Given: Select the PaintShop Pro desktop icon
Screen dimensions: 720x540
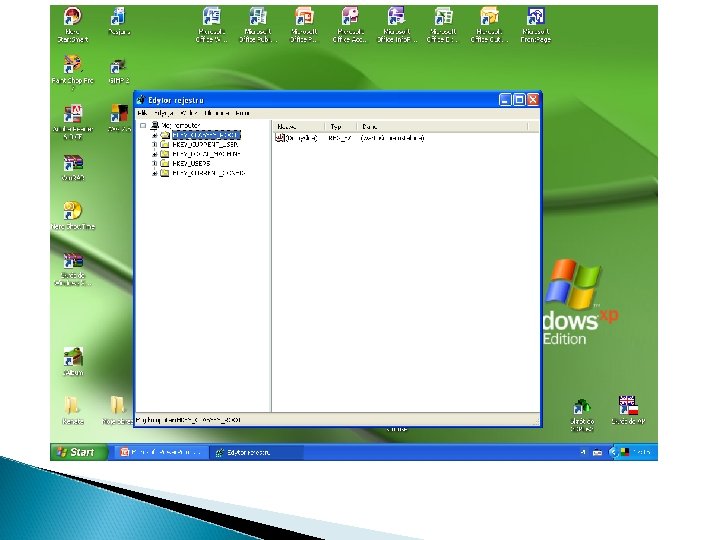Looking at the screenshot, I should [x=72, y=64].
